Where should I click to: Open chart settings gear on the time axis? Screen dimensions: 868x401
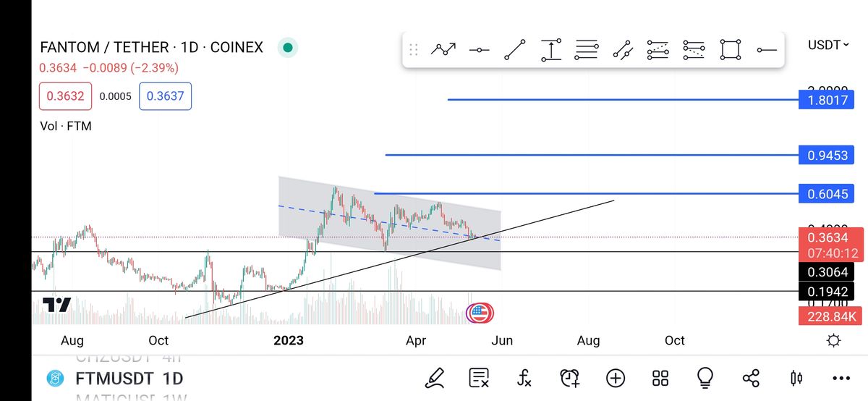click(x=833, y=340)
